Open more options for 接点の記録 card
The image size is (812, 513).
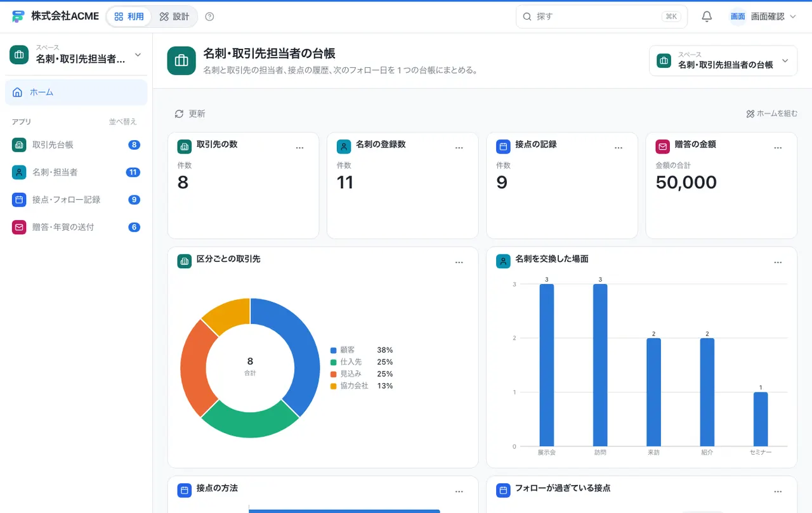pyautogui.click(x=619, y=148)
